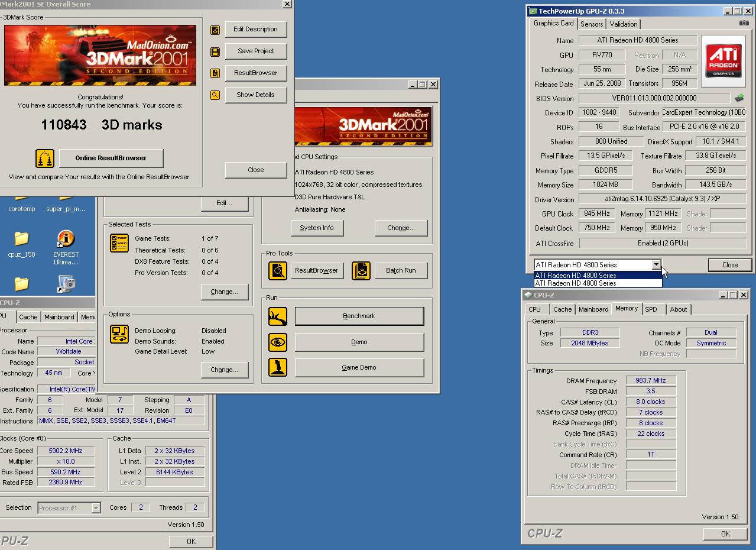This screenshot has height=550, width=756.
Task: Open the EVEREST Ultimate desktop shortcut
Action: [x=66, y=239]
